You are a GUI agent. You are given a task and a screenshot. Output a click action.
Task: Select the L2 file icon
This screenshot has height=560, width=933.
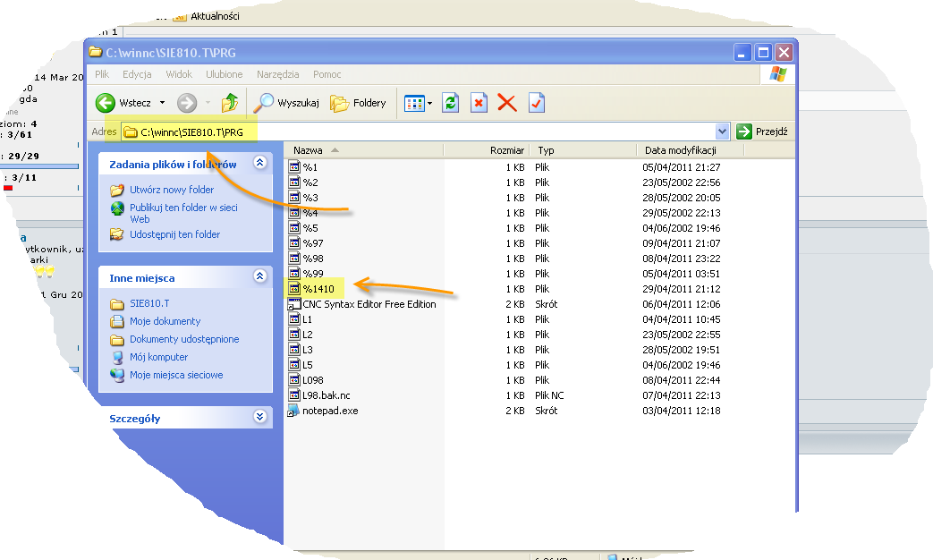click(294, 335)
